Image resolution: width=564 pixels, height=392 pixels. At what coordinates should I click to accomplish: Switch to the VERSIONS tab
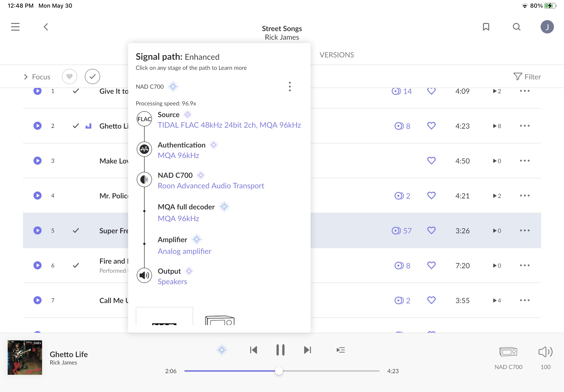(337, 55)
